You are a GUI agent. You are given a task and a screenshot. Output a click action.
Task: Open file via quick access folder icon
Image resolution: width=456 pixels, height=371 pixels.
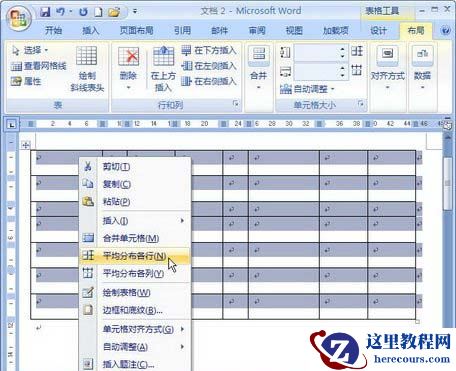point(114,12)
